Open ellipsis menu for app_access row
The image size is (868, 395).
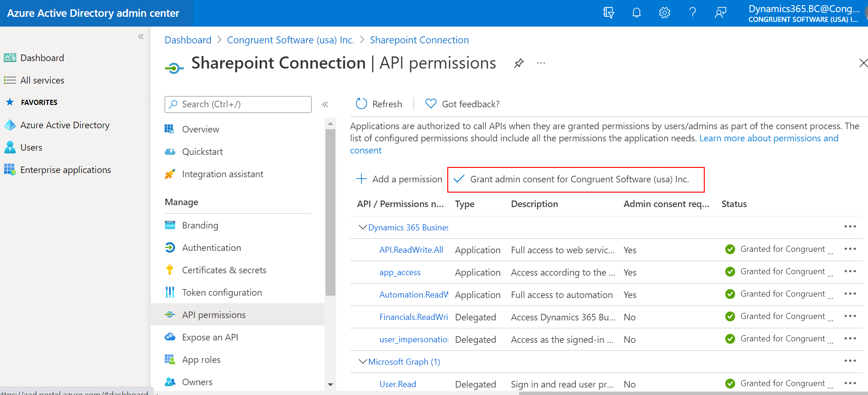tap(850, 271)
